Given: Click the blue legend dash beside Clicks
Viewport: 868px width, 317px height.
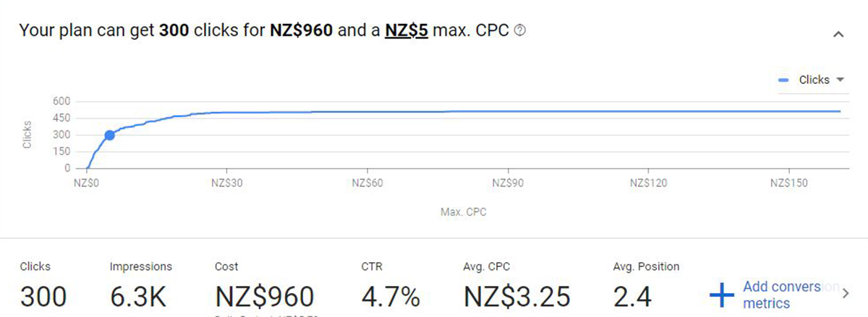Looking at the screenshot, I should click(x=783, y=80).
